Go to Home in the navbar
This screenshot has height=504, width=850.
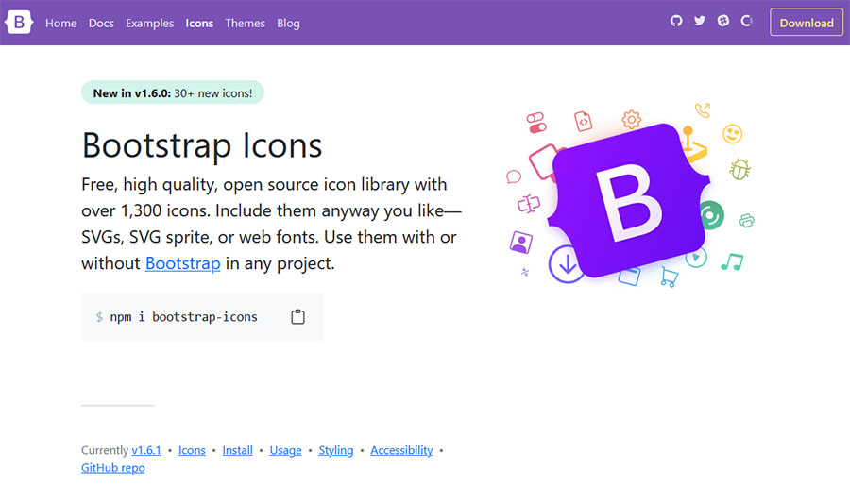60,24
